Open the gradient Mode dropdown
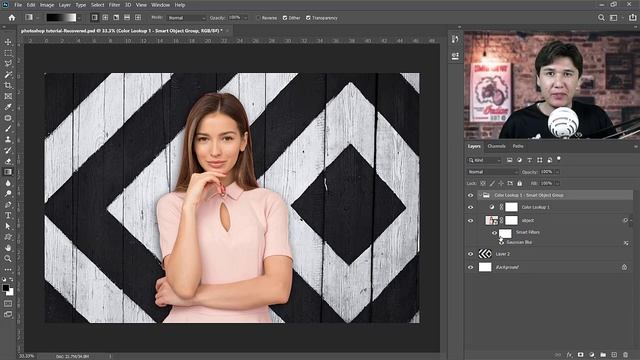The height and width of the screenshot is (360, 640). pyautogui.click(x=186, y=18)
